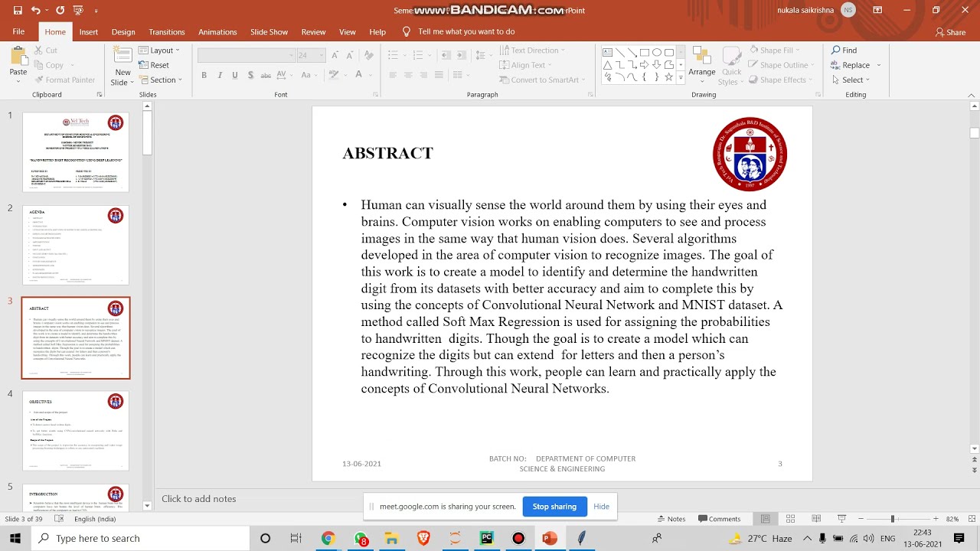980x551 pixels.
Task: Type in the Windows search box
Action: (x=141, y=538)
